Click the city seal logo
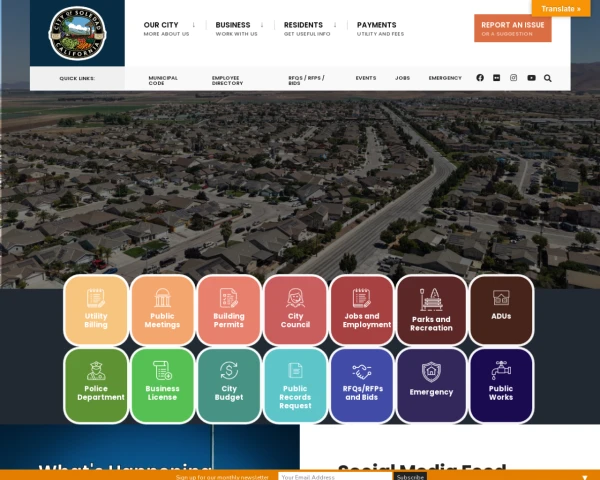Viewport: 600px width, 480px height. pyautogui.click(x=77, y=33)
